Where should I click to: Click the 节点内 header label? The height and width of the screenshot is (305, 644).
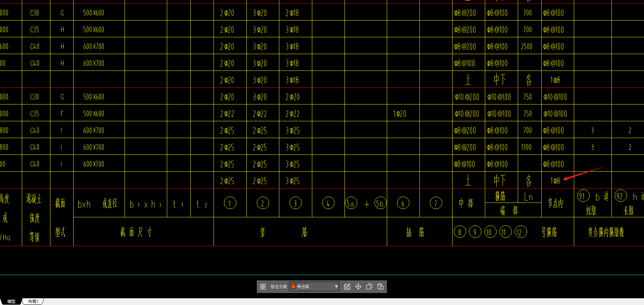pos(555,203)
